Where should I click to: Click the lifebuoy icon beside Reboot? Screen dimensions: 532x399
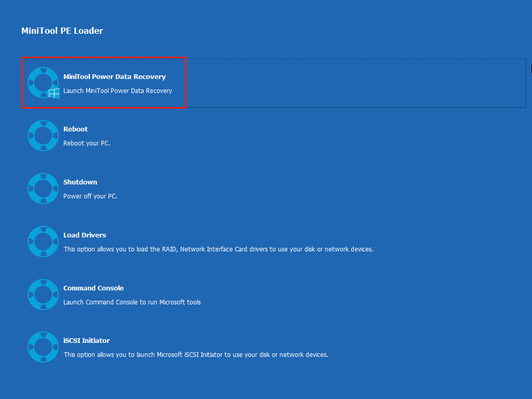pyautogui.click(x=43, y=136)
